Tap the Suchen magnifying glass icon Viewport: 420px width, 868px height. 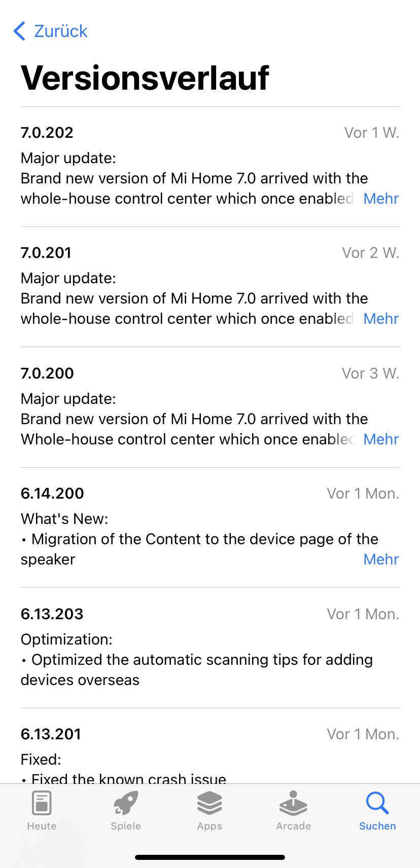377,803
